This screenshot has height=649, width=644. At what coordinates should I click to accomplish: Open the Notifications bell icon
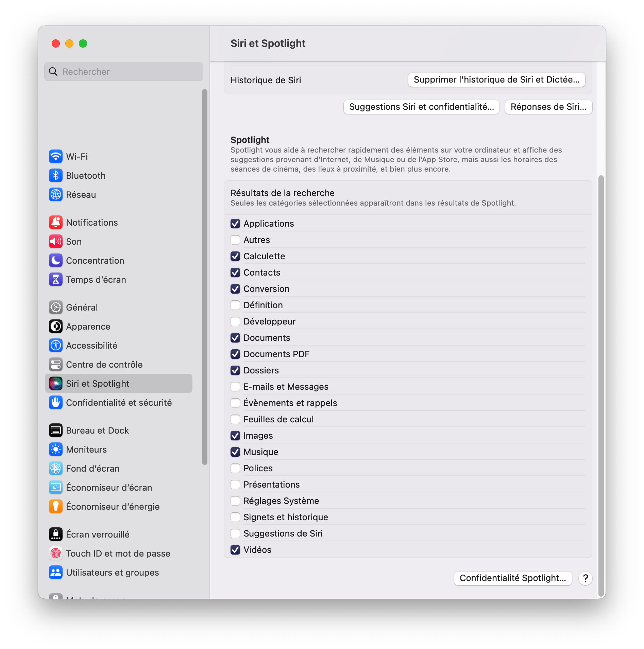tap(55, 222)
